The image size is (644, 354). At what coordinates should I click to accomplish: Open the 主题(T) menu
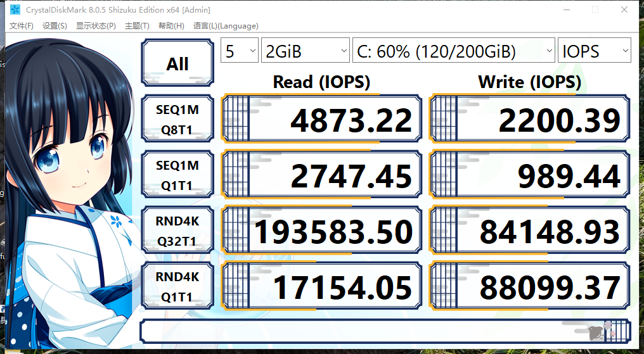[137, 26]
